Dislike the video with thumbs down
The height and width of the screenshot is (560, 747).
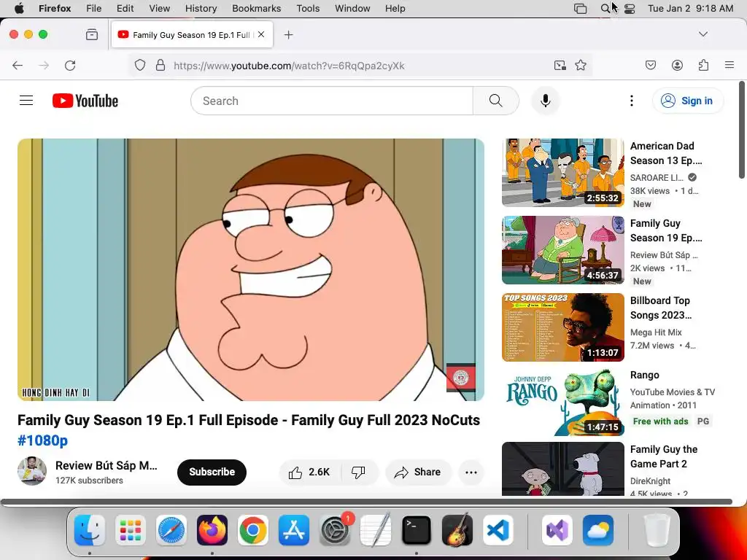(x=359, y=472)
